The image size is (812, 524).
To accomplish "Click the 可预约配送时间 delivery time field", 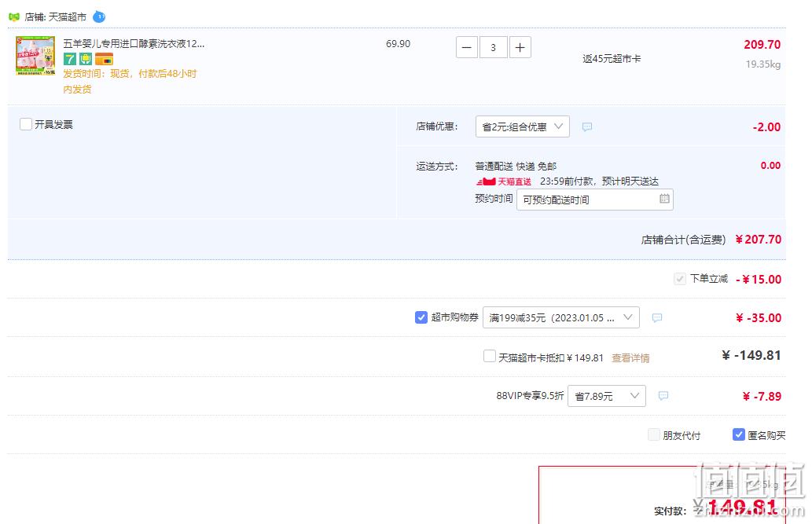I will tap(594, 200).
